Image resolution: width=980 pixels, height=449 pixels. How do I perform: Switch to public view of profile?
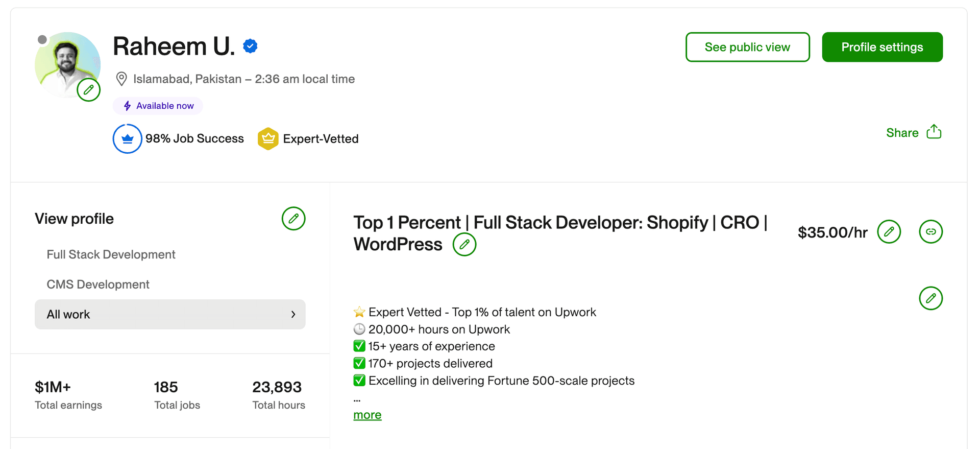coord(747,47)
